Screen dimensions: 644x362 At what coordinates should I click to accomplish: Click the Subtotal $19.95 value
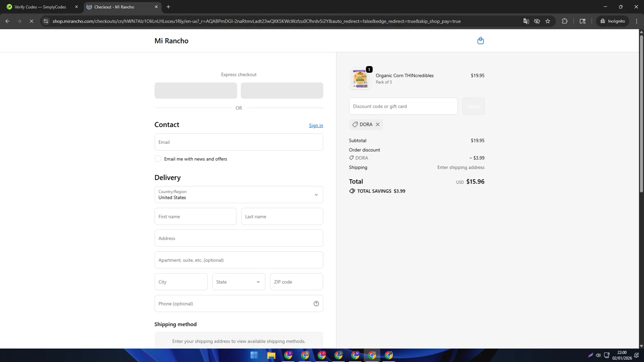pyautogui.click(x=477, y=141)
